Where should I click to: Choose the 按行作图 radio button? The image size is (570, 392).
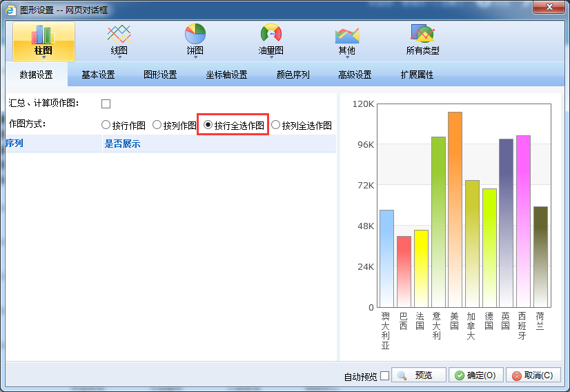tap(106, 125)
